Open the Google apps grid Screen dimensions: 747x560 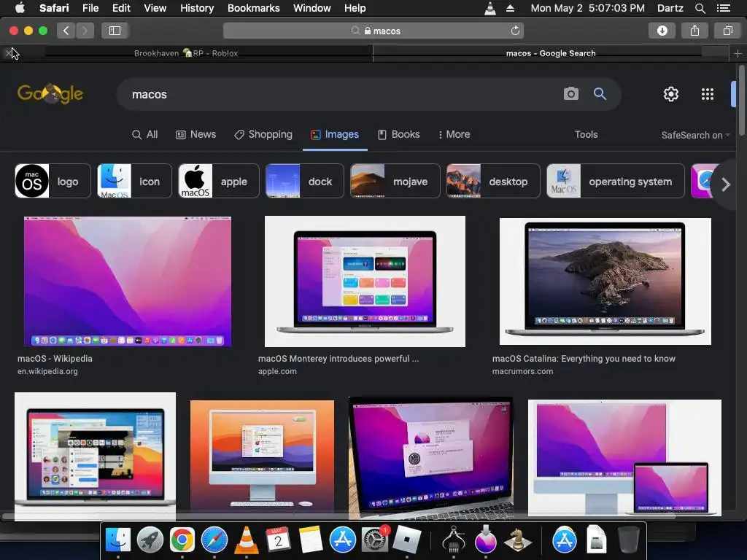(x=708, y=94)
